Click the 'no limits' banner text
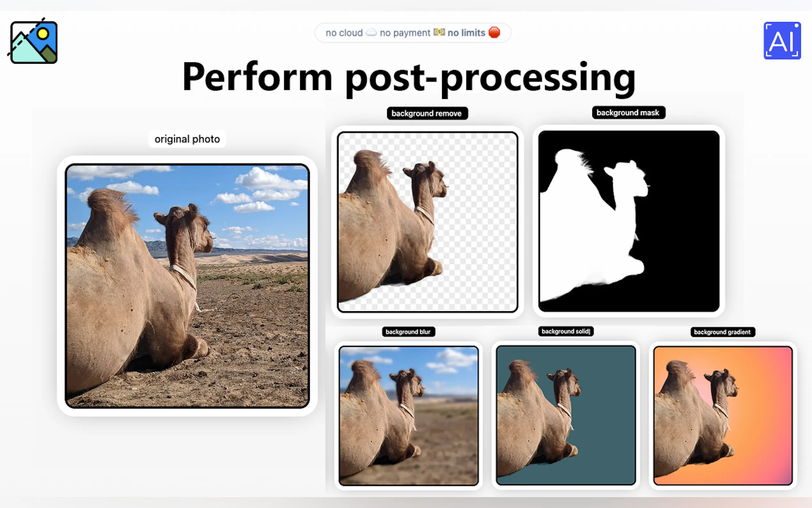Screen dimensions: 812x508 point(466,33)
